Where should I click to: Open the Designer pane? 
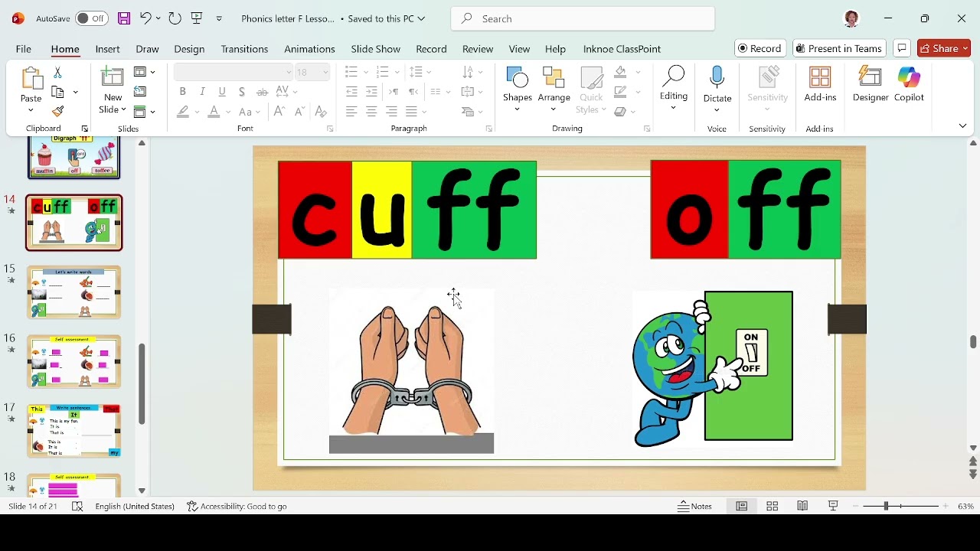tap(871, 84)
